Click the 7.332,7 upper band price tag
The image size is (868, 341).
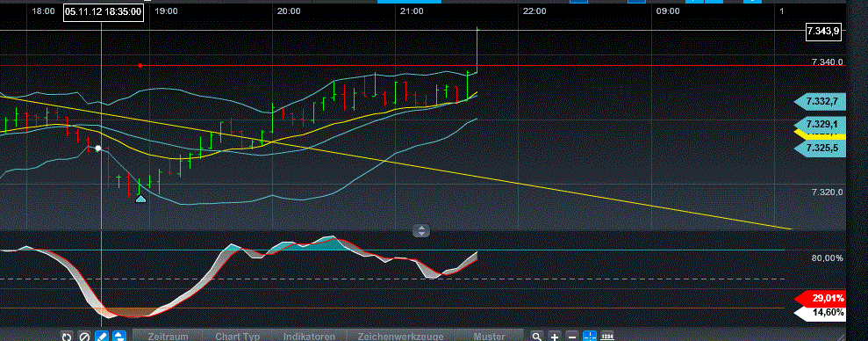pos(821,101)
